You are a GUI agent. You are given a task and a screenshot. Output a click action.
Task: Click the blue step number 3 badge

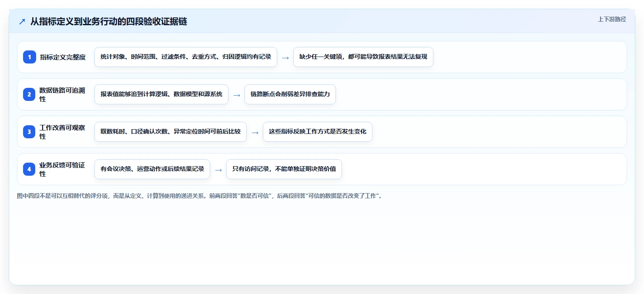(x=30, y=132)
